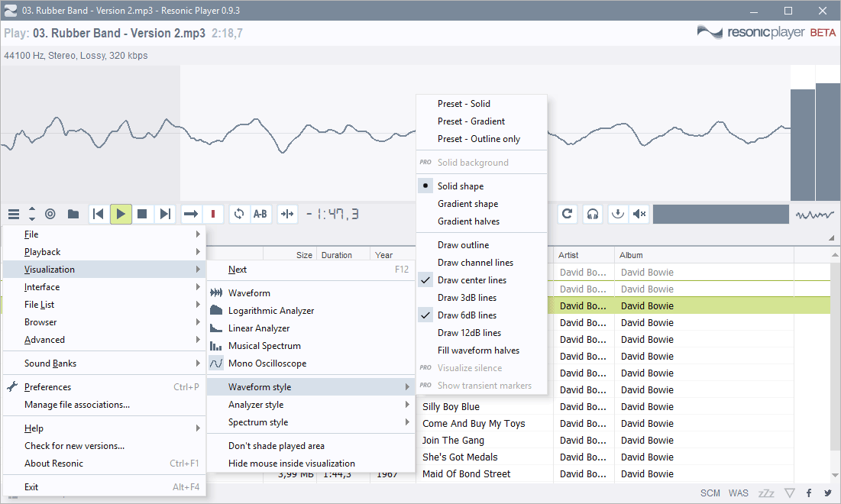Click the Resonic Player logo

(766, 33)
